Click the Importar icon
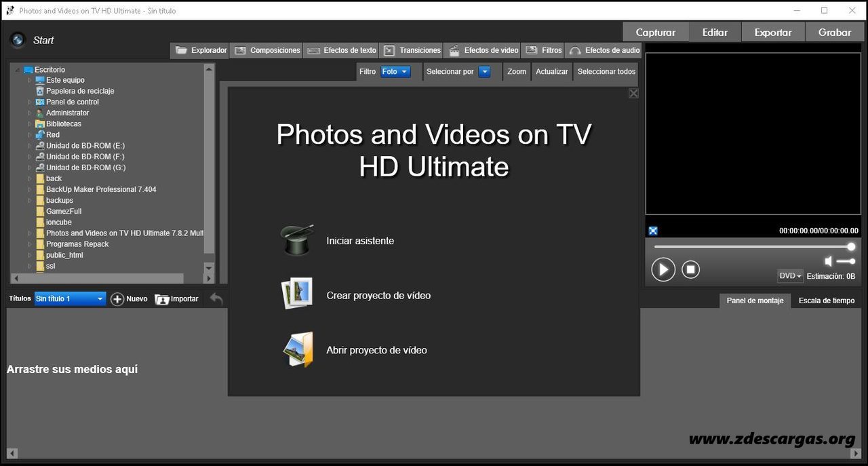 tap(162, 299)
